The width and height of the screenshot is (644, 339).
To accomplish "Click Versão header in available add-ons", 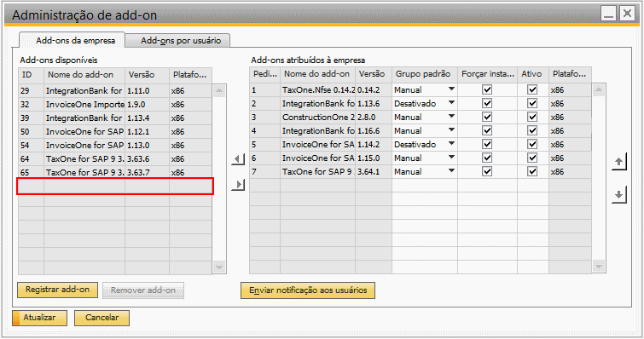I will 147,75.
